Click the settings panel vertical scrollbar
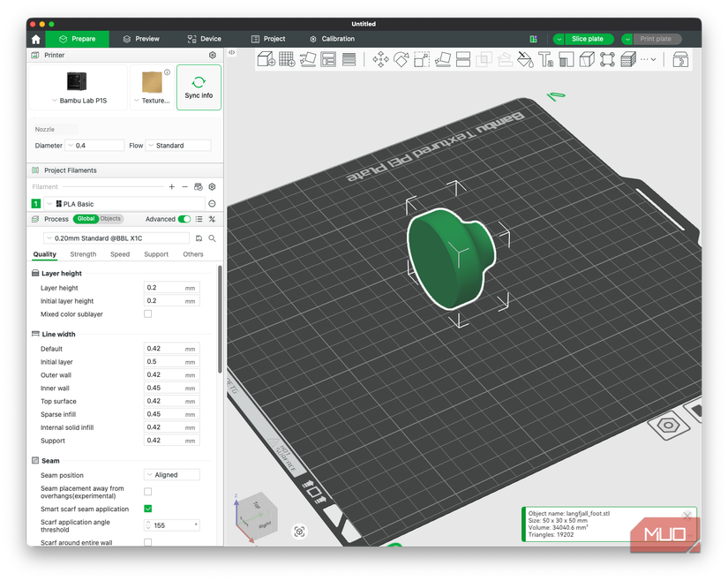The height and width of the screenshot is (581, 728). [220, 319]
